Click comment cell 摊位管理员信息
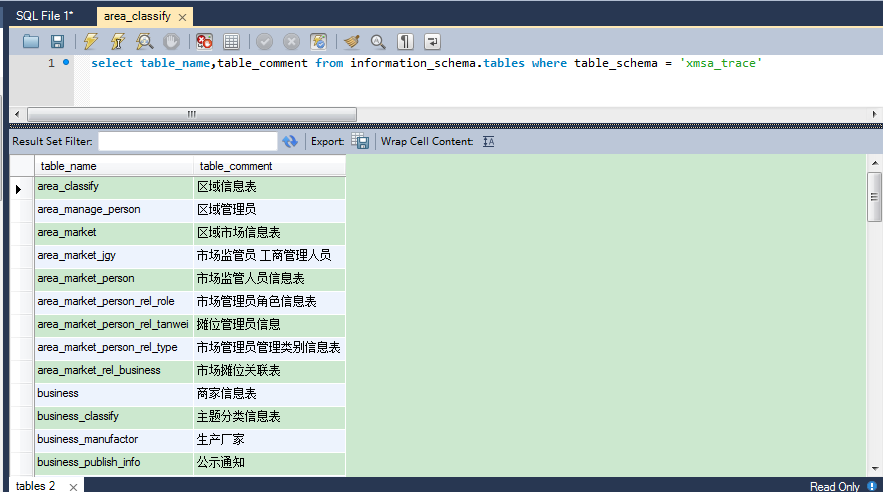The width and height of the screenshot is (883, 492). tap(269, 325)
